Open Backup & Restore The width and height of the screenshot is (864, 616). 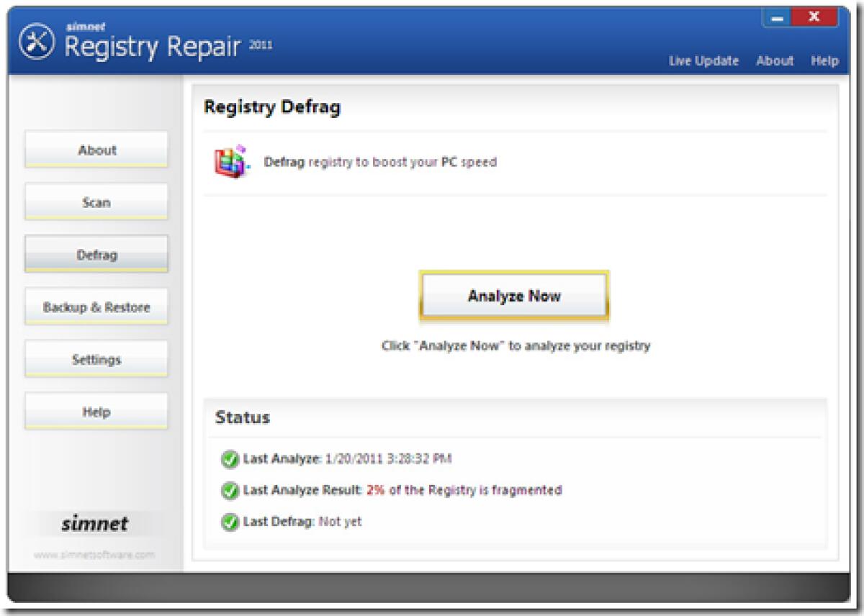pyautogui.click(x=96, y=307)
